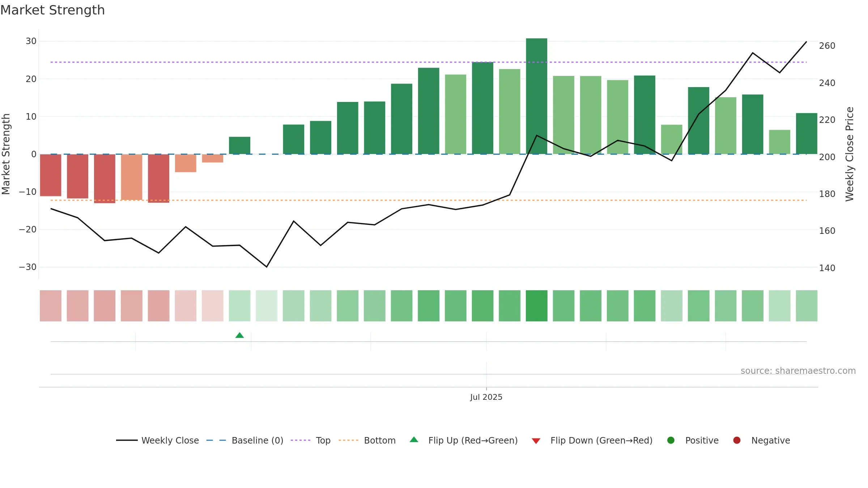Click the −30 tick on strength axis
This screenshot has width=868, height=488.
click(28, 267)
